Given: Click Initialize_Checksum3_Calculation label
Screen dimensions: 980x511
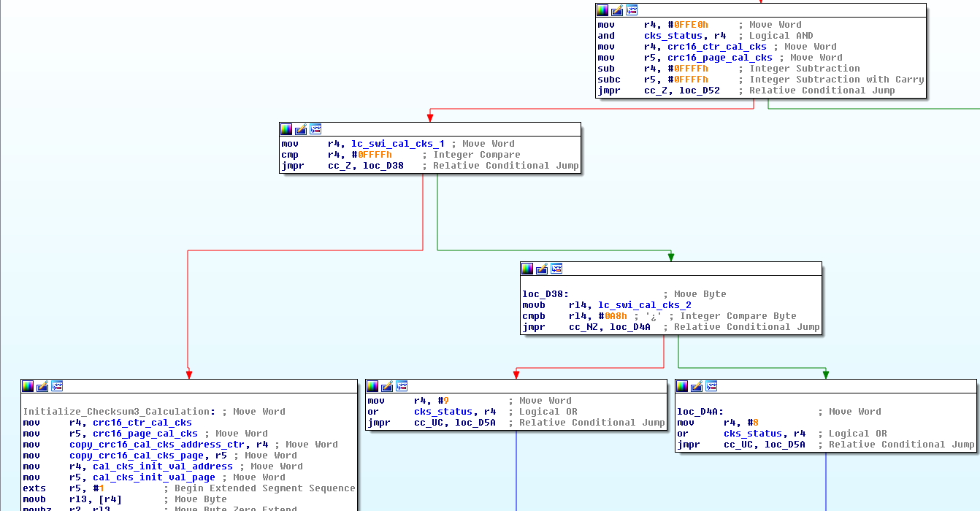Looking at the screenshot, I should click(119, 412).
